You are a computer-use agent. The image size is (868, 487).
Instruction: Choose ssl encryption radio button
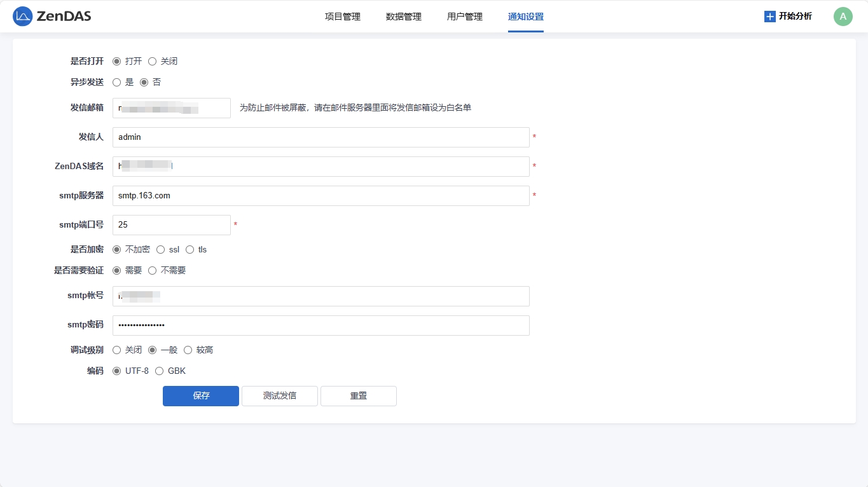click(x=161, y=250)
